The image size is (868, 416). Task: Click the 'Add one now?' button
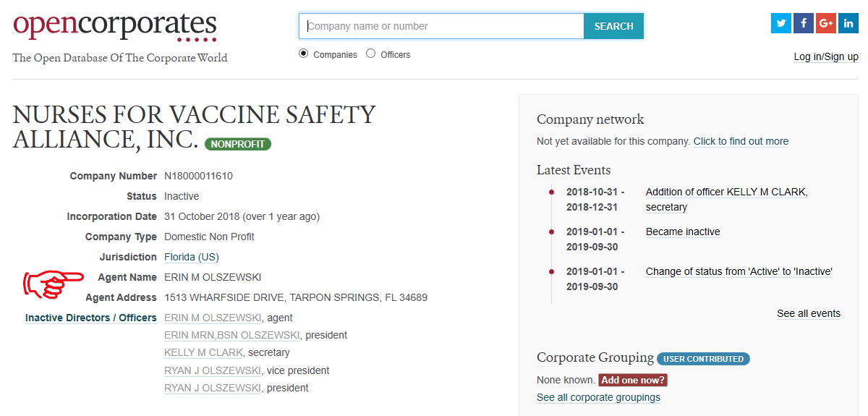tap(633, 380)
